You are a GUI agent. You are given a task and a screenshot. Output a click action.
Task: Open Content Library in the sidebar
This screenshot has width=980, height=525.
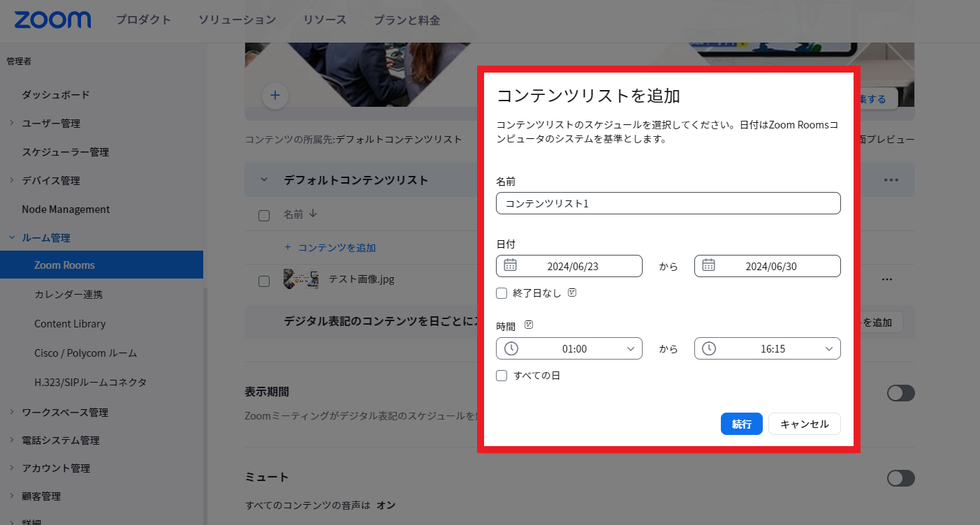[x=70, y=324]
